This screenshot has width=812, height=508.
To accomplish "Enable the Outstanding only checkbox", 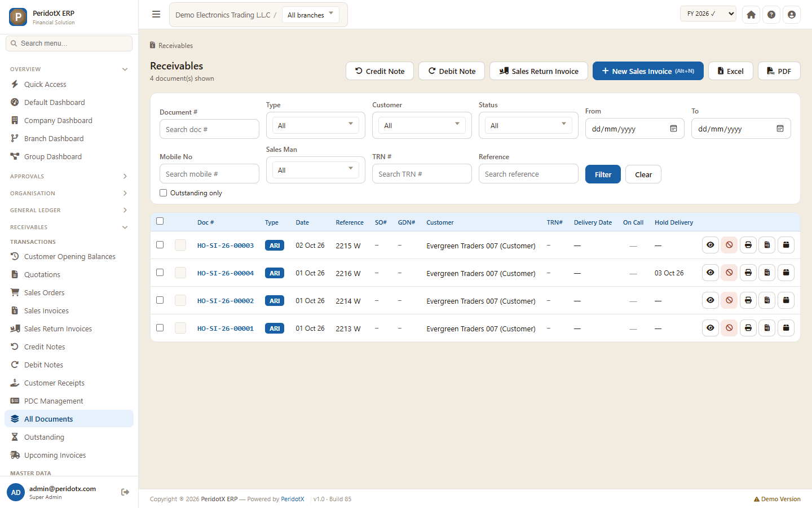I will click(x=164, y=193).
